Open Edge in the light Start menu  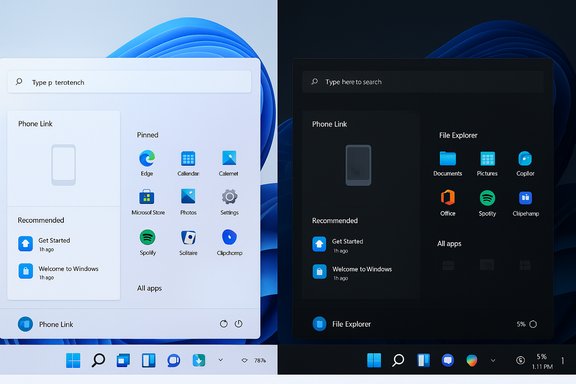click(x=147, y=158)
